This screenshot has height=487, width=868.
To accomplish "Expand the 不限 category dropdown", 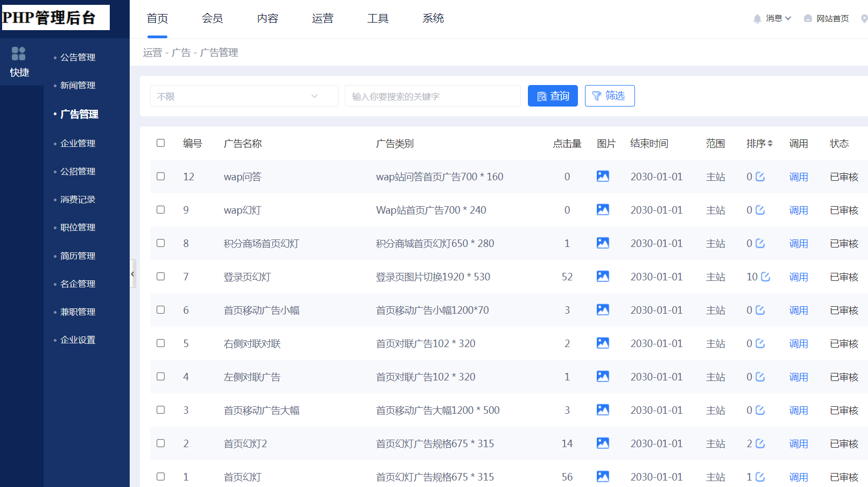I will click(244, 96).
